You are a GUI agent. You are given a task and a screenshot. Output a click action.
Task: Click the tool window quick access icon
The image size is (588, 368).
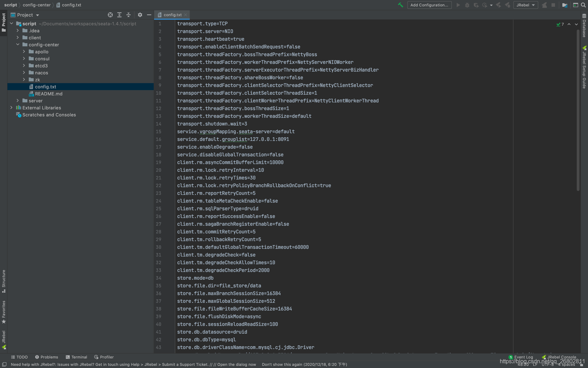click(x=4, y=364)
